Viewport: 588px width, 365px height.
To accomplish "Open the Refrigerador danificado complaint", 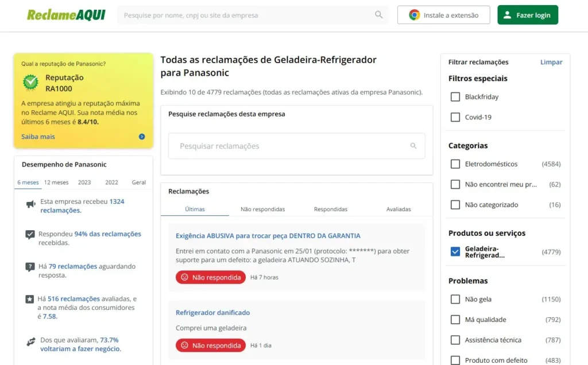I will [x=212, y=313].
